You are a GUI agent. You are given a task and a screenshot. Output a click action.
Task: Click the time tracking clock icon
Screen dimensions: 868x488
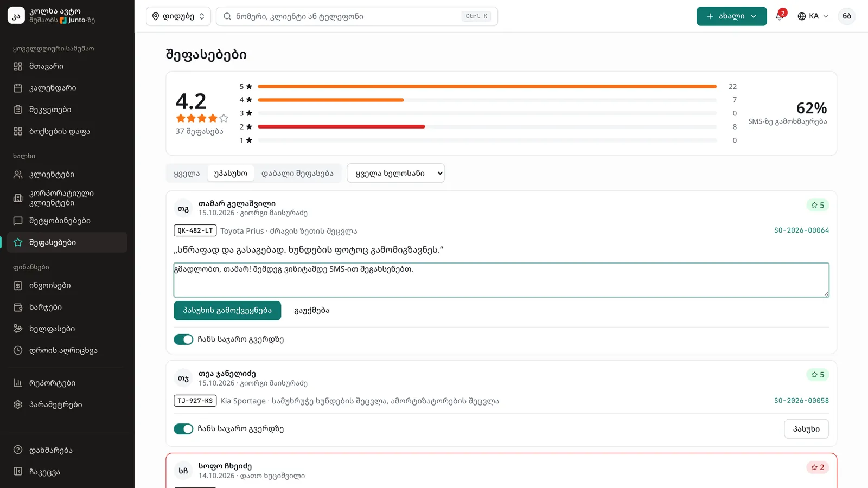[18, 350]
